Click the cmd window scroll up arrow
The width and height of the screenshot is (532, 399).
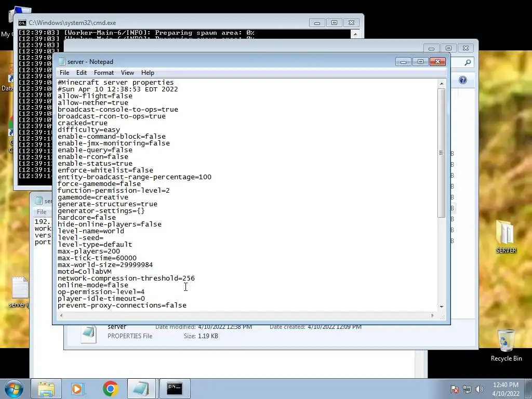point(355,34)
